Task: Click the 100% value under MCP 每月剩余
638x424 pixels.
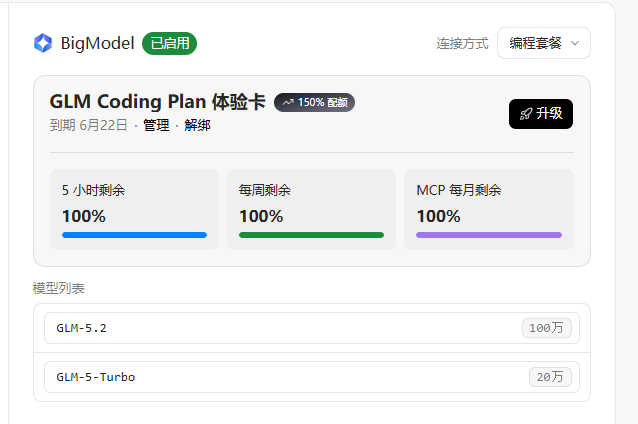Action: (438, 216)
